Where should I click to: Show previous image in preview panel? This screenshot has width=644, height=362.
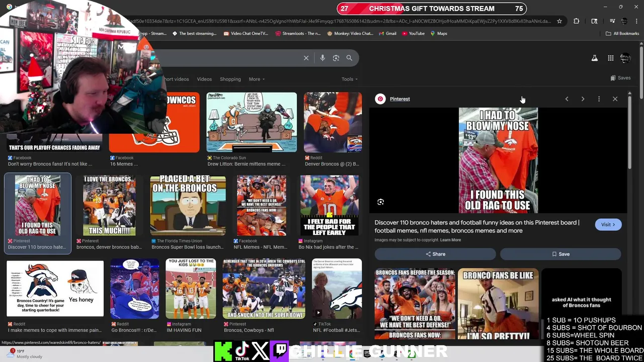tap(567, 99)
